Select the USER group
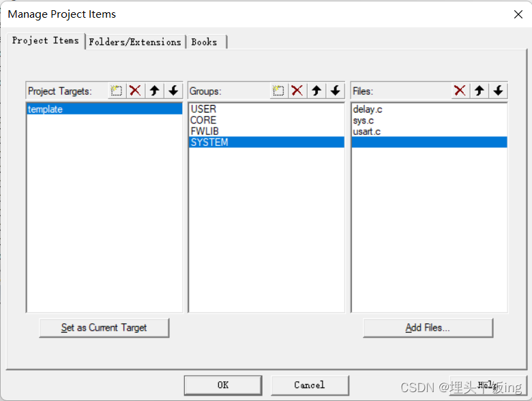 266,109
